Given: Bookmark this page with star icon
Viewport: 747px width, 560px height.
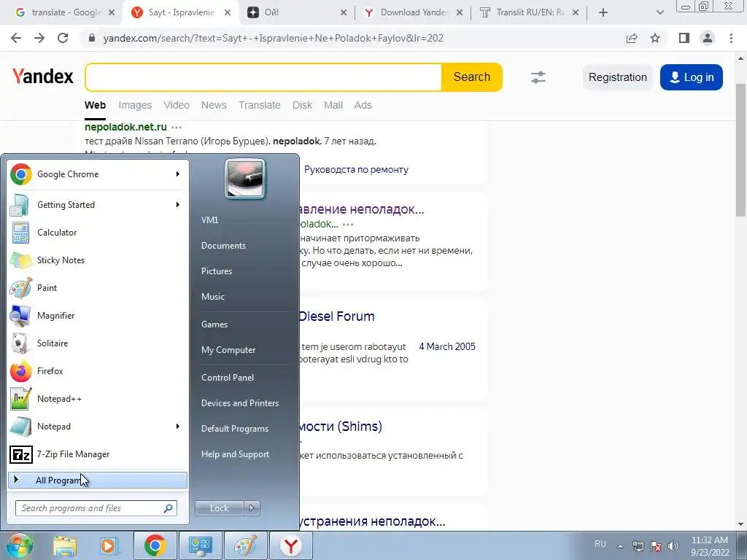Looking at the screenshot, I should pyautogui.click(x=655, y=38).
